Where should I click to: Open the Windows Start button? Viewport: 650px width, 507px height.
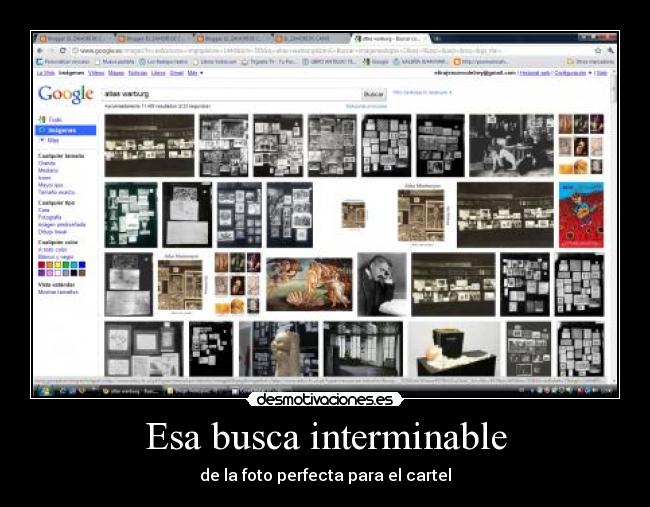(44, 391)
